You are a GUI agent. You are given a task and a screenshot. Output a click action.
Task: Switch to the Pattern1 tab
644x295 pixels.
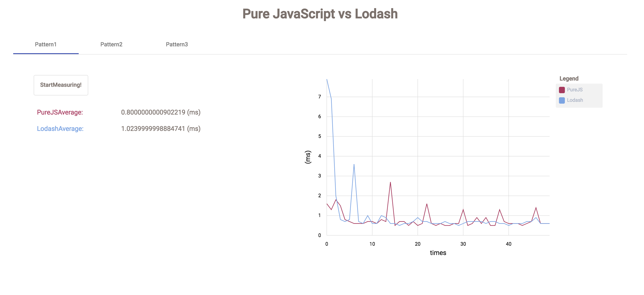[x=46, y=45]
